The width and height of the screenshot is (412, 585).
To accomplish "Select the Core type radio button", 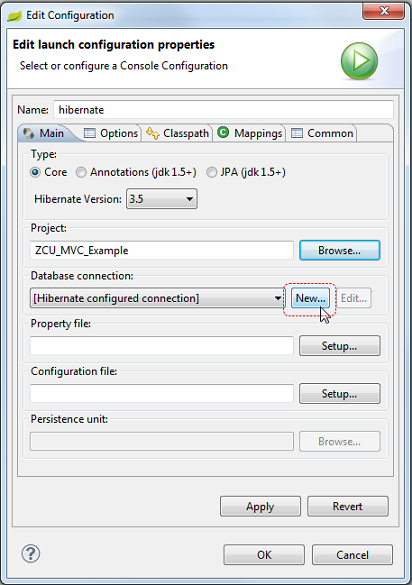I will tap(35, 172).
